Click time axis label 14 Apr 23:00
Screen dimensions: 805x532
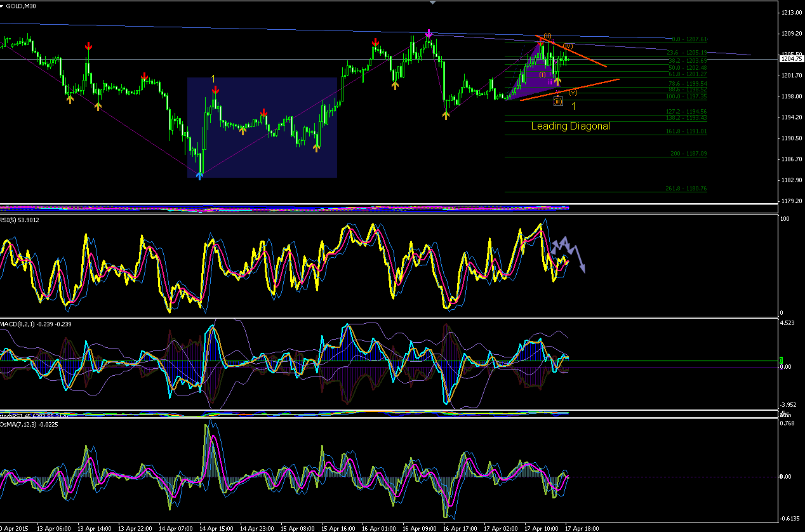[257, 528]
